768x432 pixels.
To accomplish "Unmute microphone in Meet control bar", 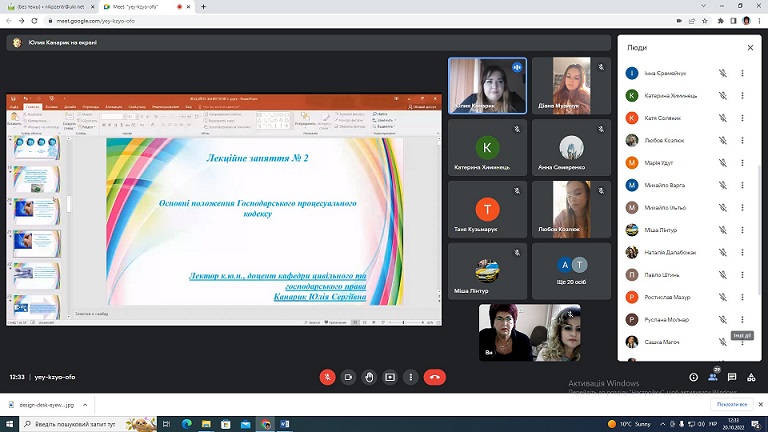I will coord(327,377).
